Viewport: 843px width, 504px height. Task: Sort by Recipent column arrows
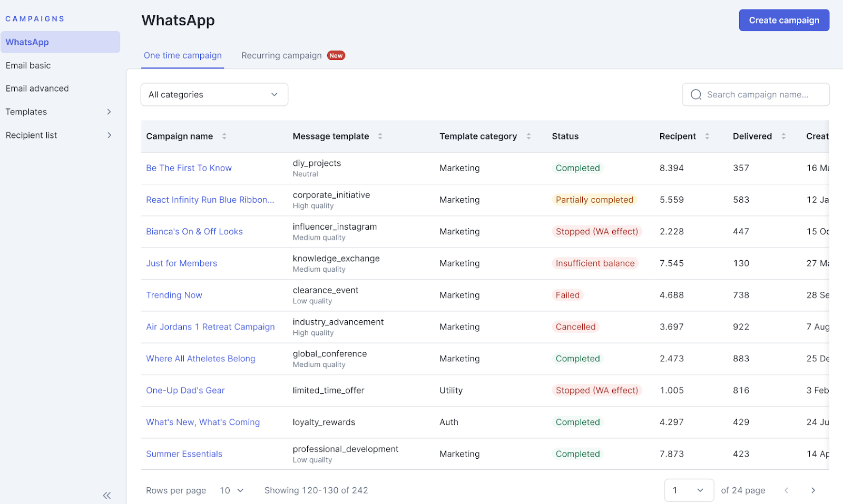tap(707, 136)
